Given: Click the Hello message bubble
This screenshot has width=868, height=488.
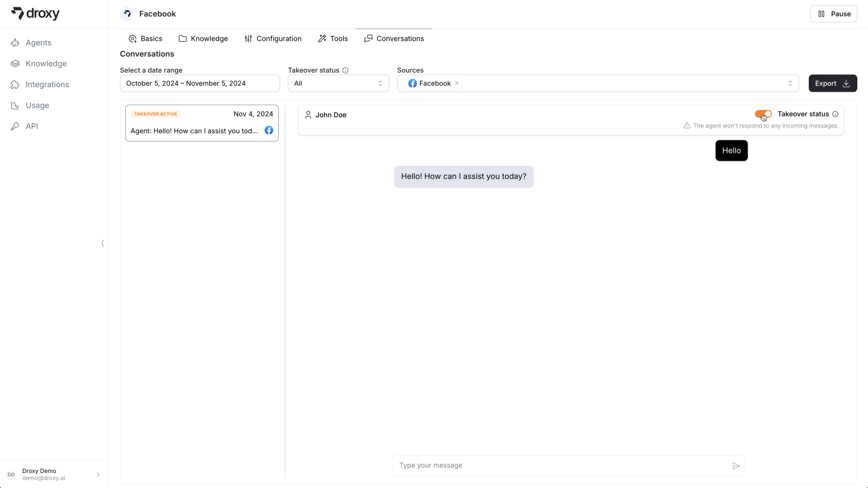Looking at the screenshot, I should coord(732,151).
